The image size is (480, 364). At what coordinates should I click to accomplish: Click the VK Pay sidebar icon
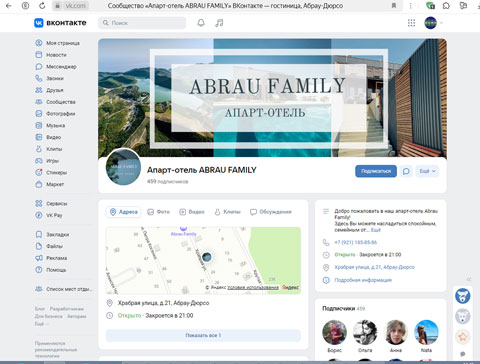click(x=39, y=215)
